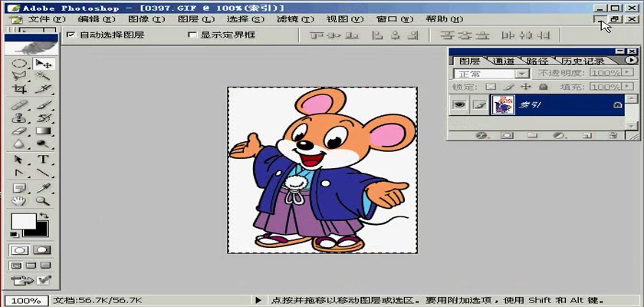The width and height of the screenshot is (644, 307).
Task: Switch to Standard mode editing
Action: tap(19, 250)
